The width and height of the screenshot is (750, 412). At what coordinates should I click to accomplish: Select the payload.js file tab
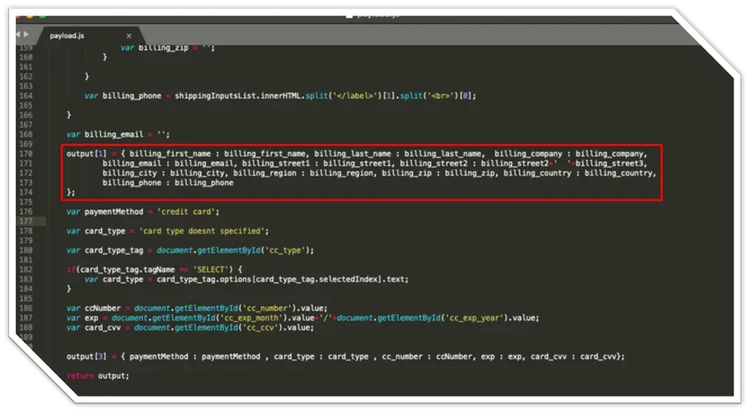click(x=70, y=35)
